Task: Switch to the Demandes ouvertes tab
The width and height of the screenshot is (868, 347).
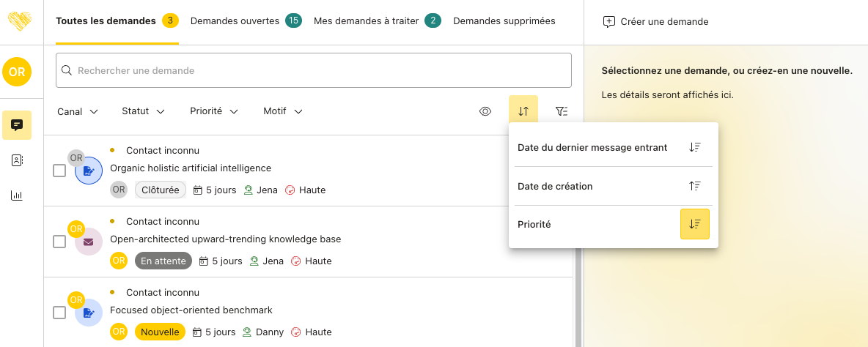Action: [245, 21]
